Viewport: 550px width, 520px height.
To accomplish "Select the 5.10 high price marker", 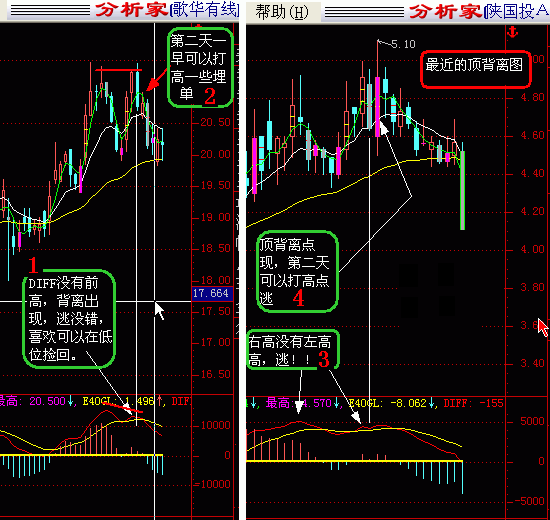I will tap(403, 44).
